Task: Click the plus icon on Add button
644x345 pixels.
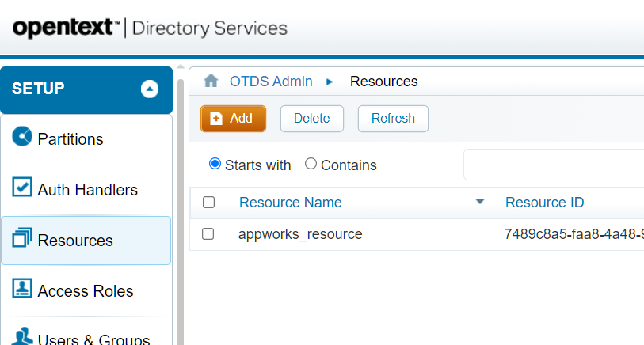Action: tap(216, 119)
